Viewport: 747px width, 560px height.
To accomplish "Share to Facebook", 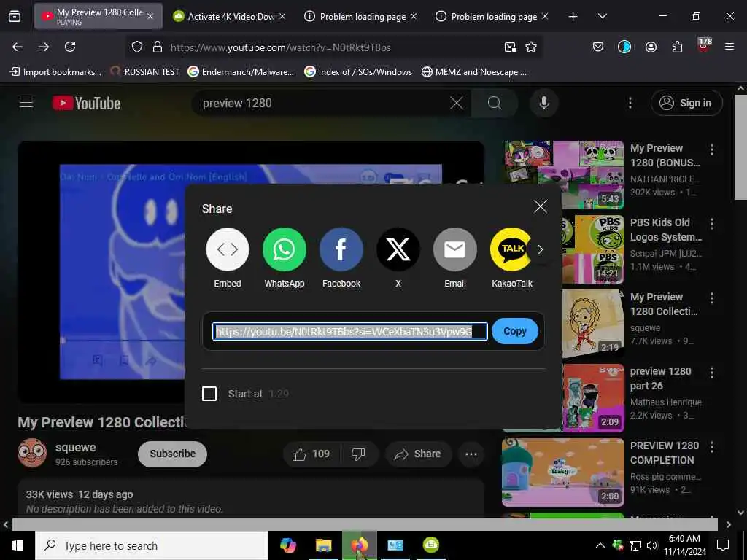I will click(x=341, y=249).
